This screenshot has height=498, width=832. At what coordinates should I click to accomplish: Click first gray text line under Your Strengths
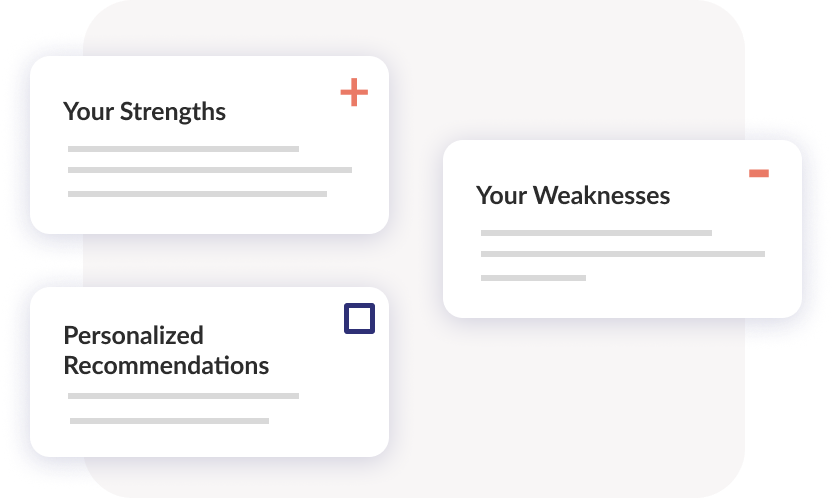[x=184, y=149]
